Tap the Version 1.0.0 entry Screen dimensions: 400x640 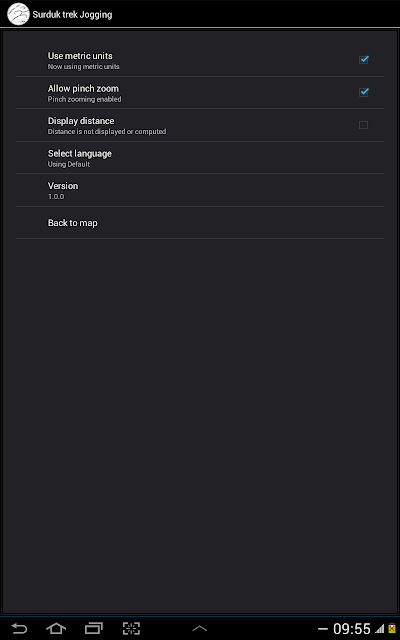click(x=200, y=190)
